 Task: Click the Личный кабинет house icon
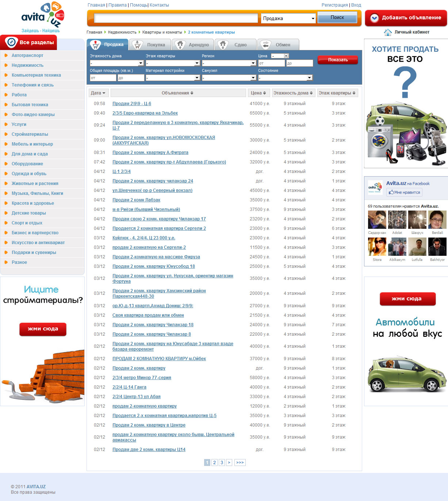tap(388, 32)
